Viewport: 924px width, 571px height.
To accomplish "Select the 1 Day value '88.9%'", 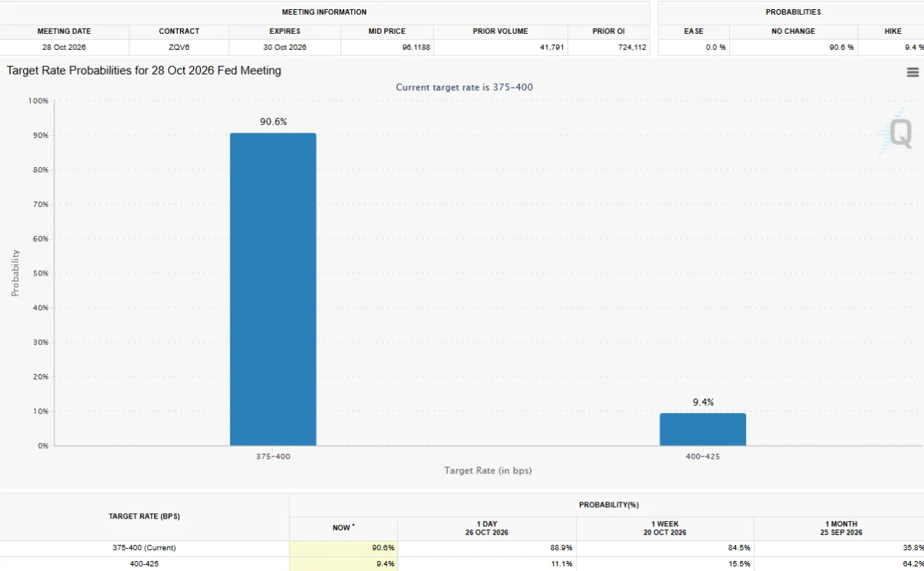I will 562,548.
